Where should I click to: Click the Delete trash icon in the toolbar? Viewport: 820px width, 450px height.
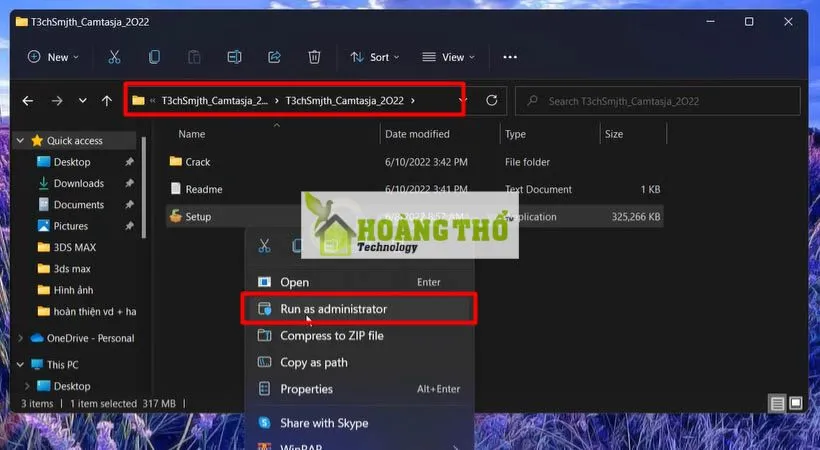(314, 57)
